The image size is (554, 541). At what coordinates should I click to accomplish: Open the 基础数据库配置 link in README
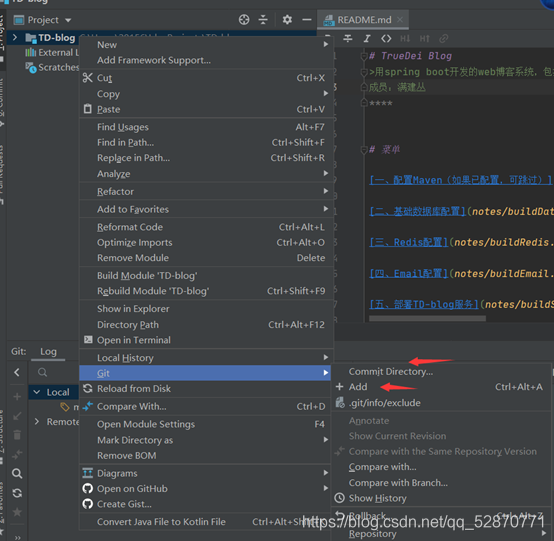pyautogui.click(x=418, y=211)
